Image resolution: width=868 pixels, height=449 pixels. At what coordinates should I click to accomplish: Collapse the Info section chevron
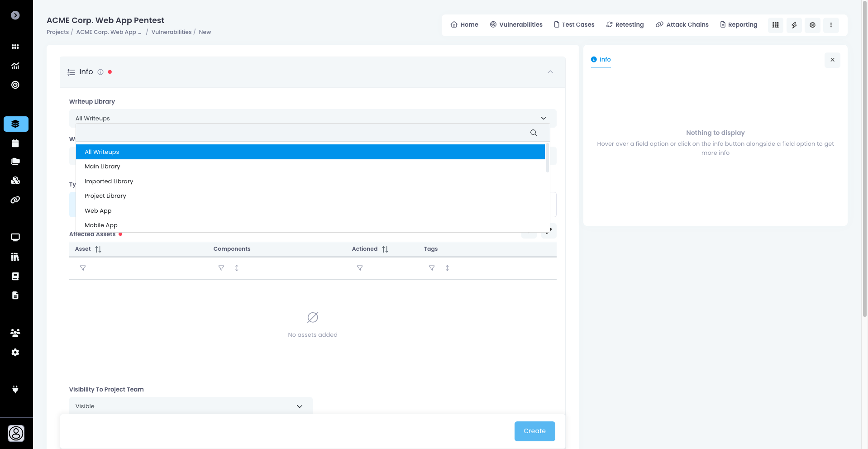pos(550,72)
